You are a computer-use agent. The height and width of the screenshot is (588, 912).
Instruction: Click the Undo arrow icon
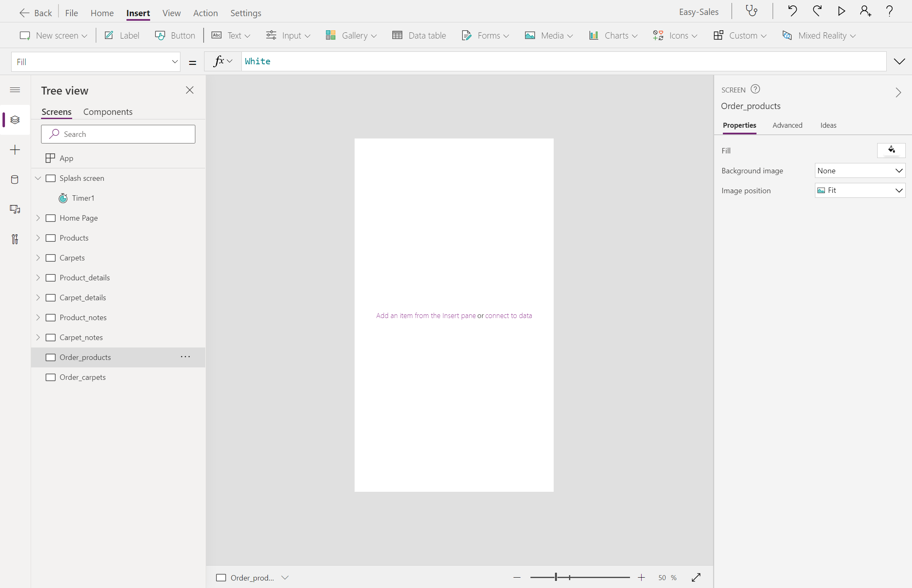(x=792, y=11)
